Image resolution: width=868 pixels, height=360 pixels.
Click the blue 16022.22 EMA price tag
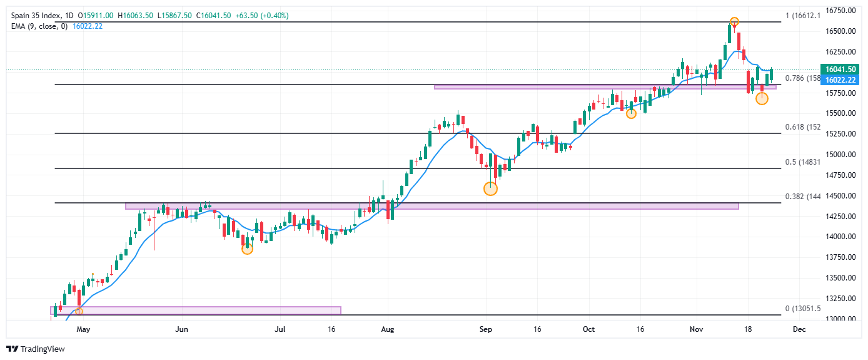[x=840, y=80]
